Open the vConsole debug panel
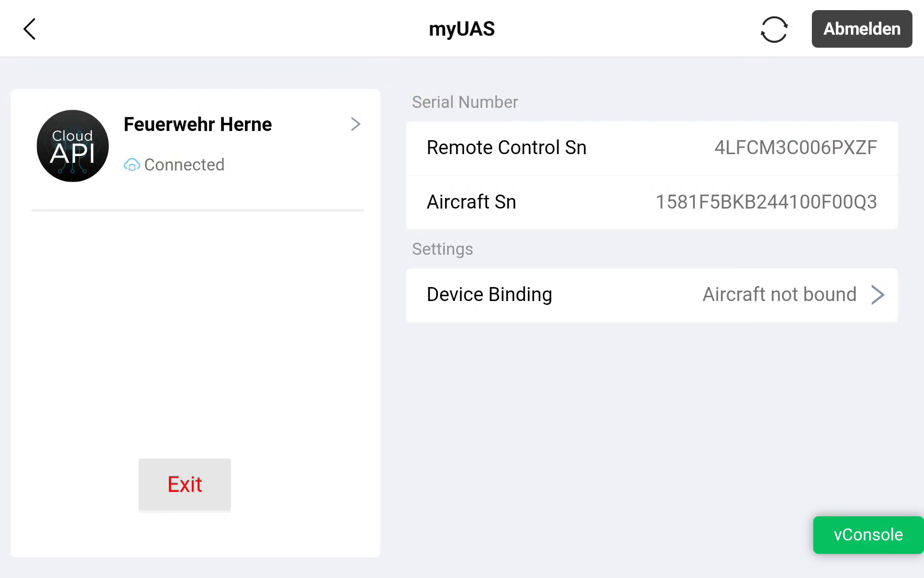Image resolution: width=924 pixels, height=578 pixels. click(868, 535)
